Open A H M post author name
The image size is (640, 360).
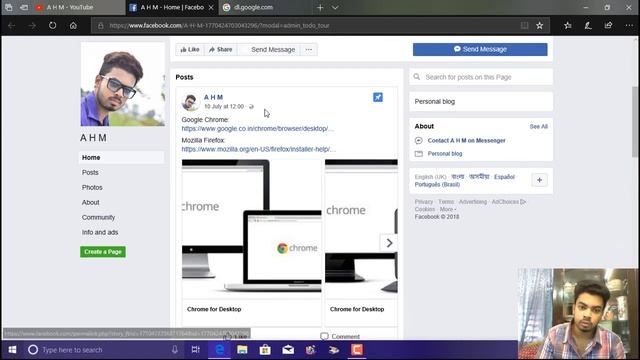(x=213, y=97)
